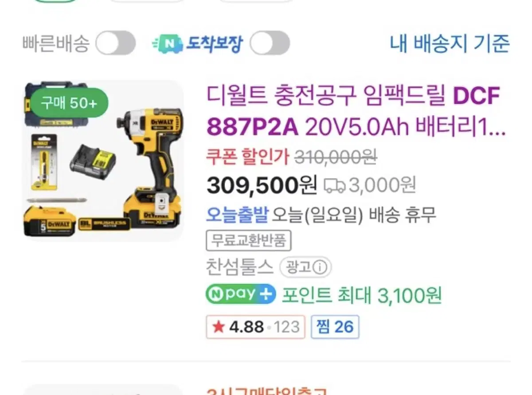Toggle the 빠른배송 fast delivery switch
The image size is (532, 395).
tap(116, 43)
